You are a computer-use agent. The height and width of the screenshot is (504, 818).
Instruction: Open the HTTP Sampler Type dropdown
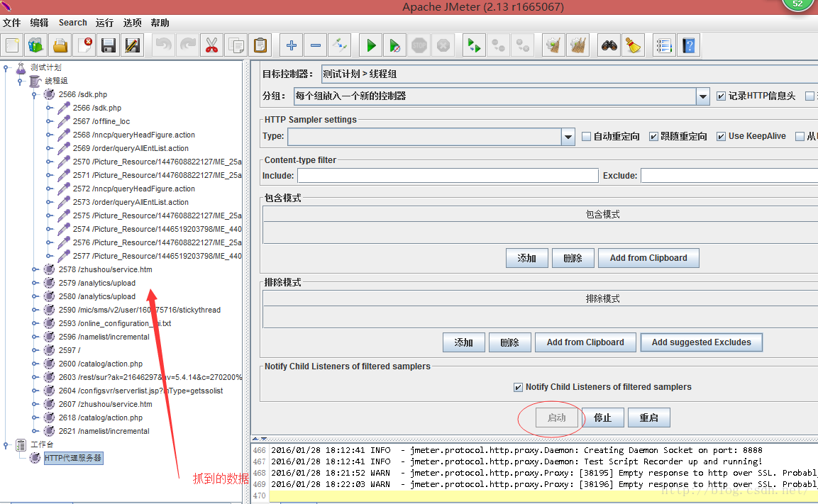(568, 137)
